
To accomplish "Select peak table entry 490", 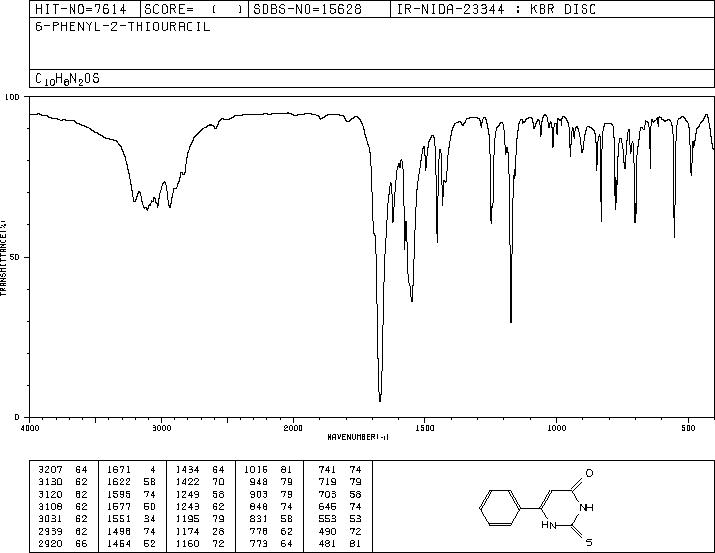I will click(x=340, y=531).
